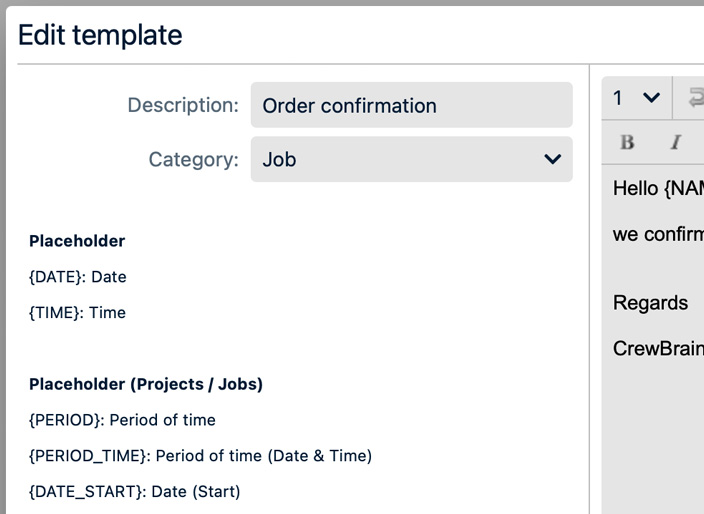Click the Edit template dialog title
The height and width of the screenshot is (514, 704).
(100, 35)
